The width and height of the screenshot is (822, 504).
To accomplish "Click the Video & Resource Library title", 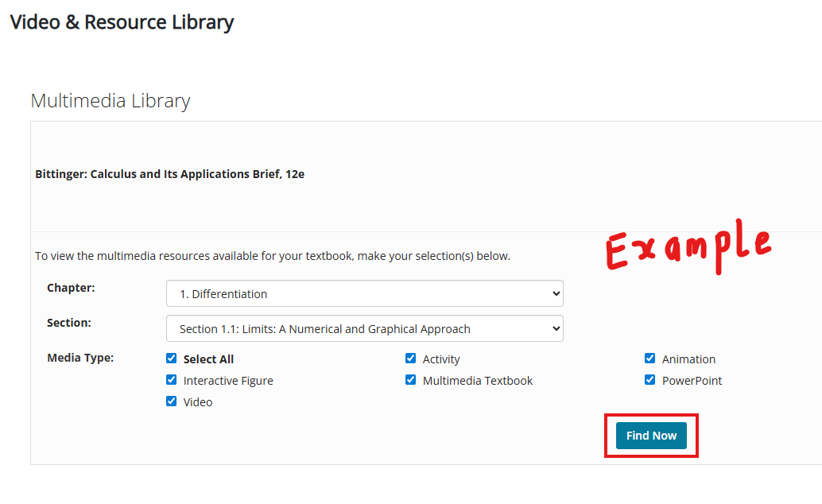I will [122, 21].
